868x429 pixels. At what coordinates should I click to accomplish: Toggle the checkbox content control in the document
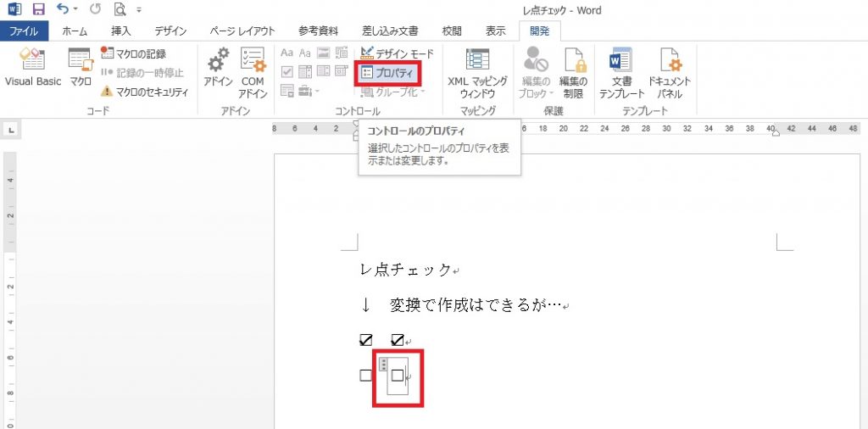398,376
